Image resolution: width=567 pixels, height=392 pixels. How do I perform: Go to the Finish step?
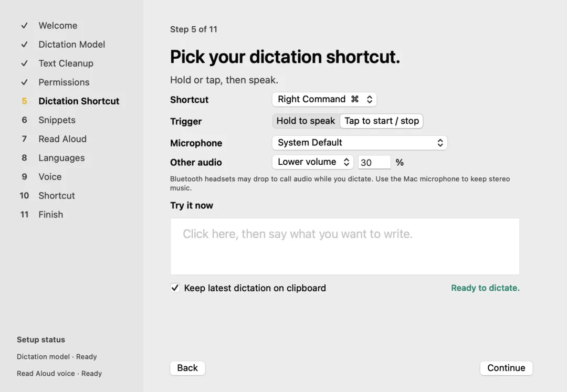click(50, 215)
